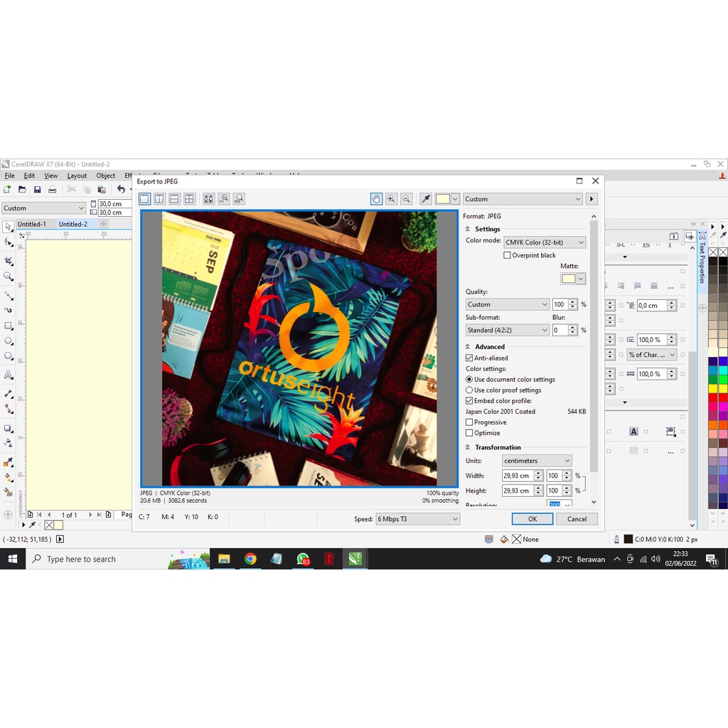Switch to side-by-side split preview layout

[159, 199]
